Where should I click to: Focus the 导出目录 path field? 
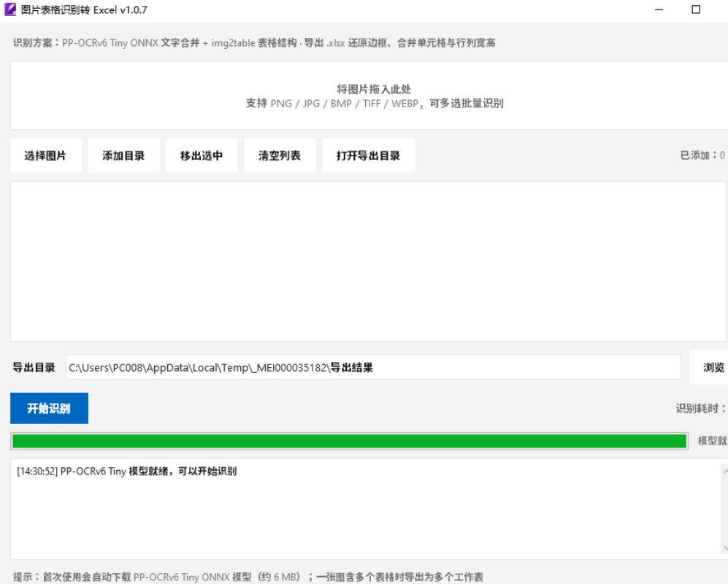374,367
